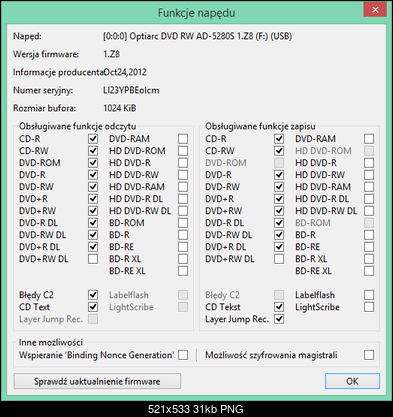393x417 pixels.
Task: Click the serial number LI23YPBEolcm
Action: pos(131,90)
